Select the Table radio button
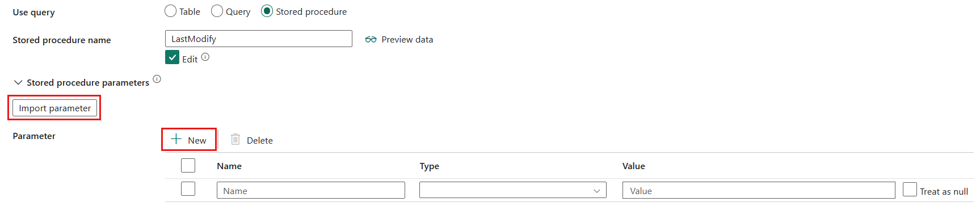The height and width of the screenshot is (210, 980). coord(170,11)
